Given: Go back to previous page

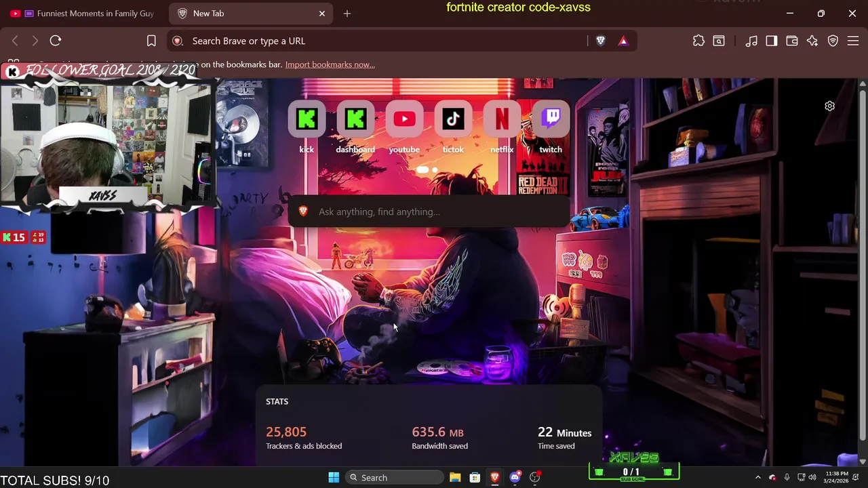Looking at the screenshot, I should click(x=15, y=41).
